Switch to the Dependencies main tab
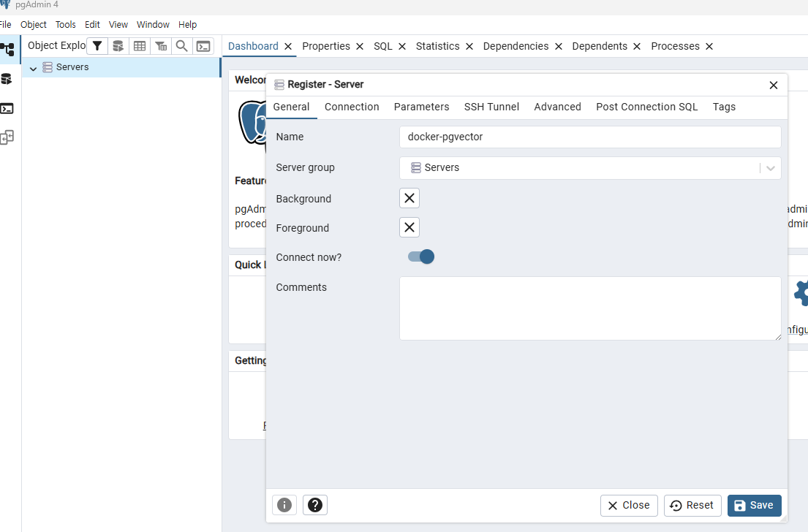808x532 pixels. [516, 46]
